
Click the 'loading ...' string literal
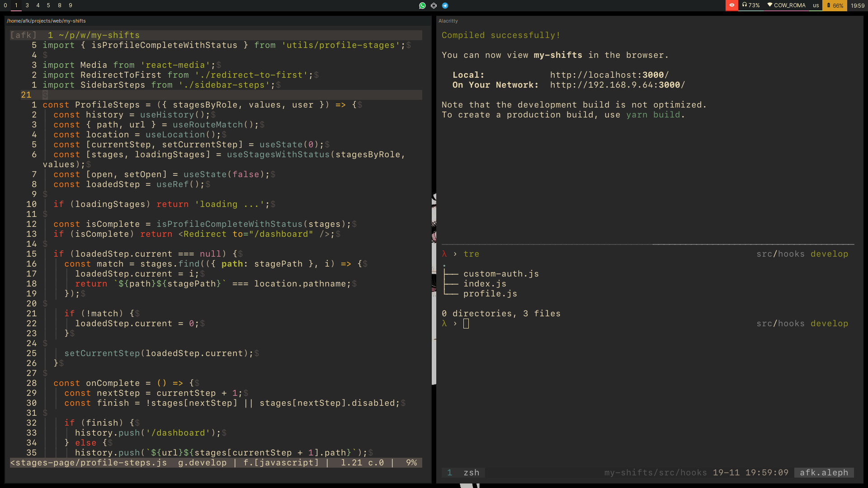pyautogui.click(x=229, y=204)
